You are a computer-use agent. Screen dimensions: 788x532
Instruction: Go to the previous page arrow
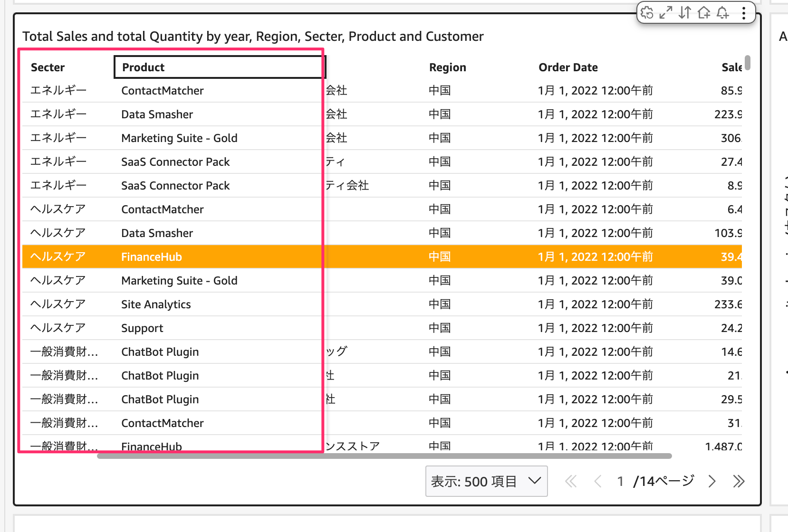pyautogui.click(x=598, y=481)
